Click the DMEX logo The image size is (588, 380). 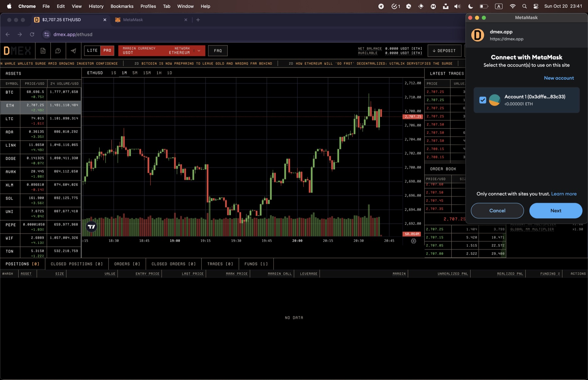(x=17, y=51)
